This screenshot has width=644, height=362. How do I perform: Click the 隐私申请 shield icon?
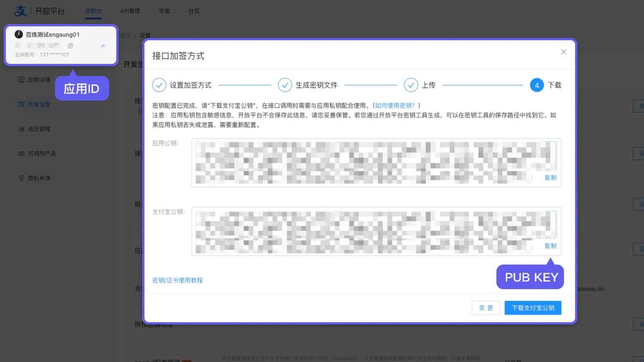click(x=21, y=178)
